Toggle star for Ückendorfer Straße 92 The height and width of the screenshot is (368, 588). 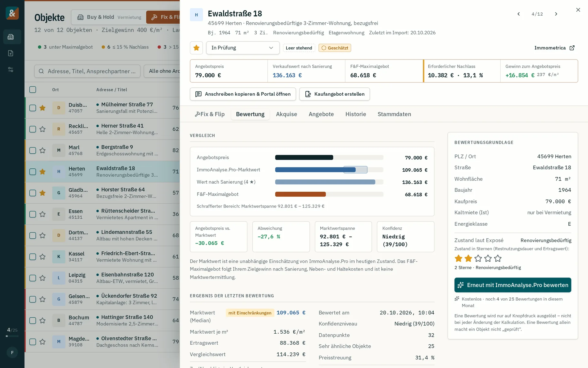pos(43,299)
